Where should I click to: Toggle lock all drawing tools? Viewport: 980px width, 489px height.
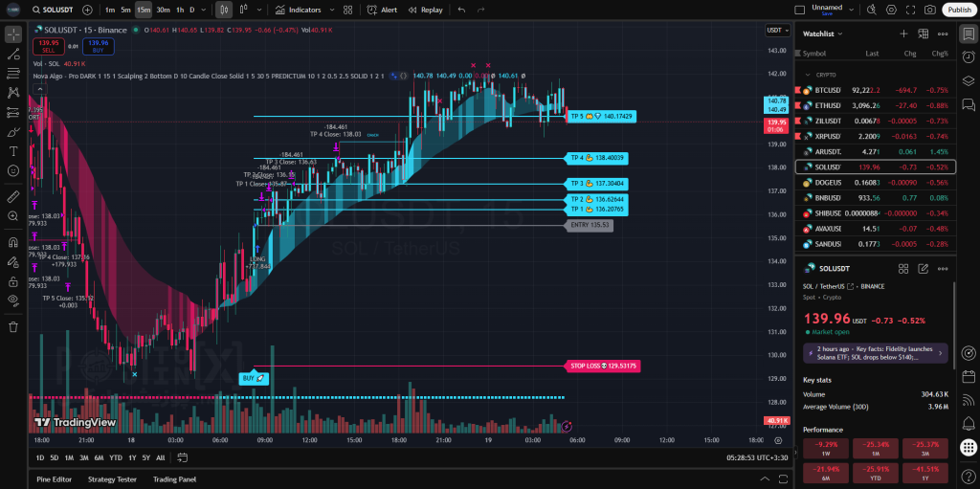tap(13, 281)
